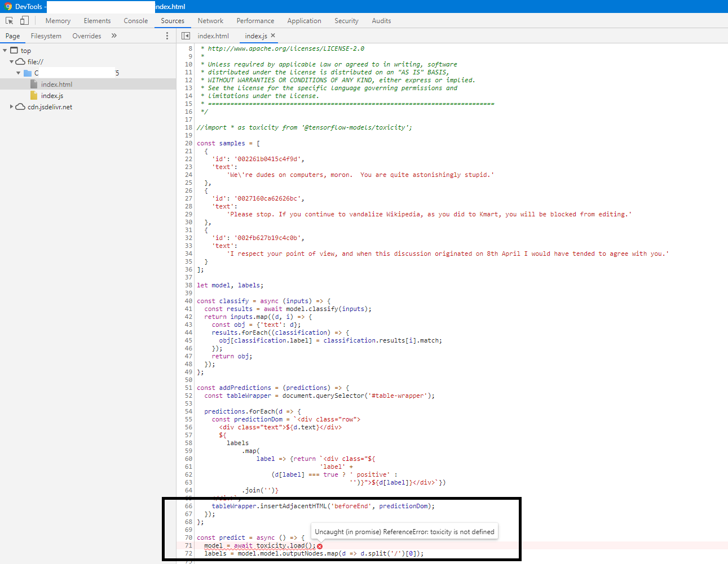Click line number 20 in the gutter
Viewport: 728px width, 564px height.
188,143
